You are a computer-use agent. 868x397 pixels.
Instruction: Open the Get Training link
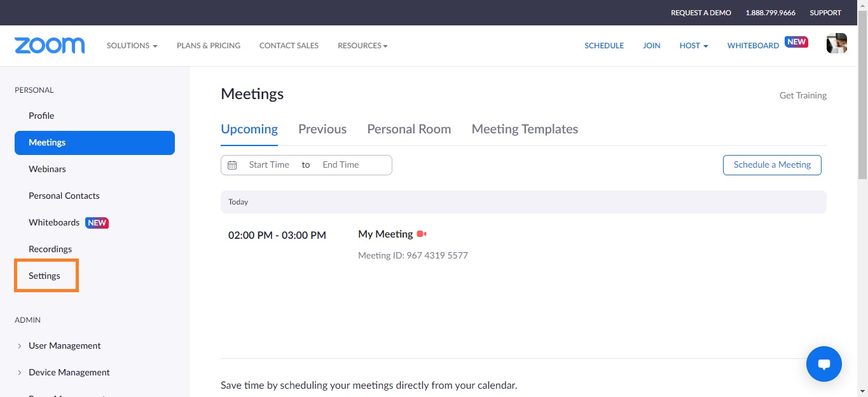(803, 95)
